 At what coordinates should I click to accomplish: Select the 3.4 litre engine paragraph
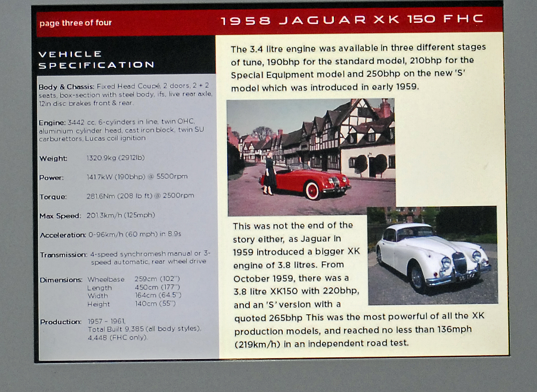358,67
